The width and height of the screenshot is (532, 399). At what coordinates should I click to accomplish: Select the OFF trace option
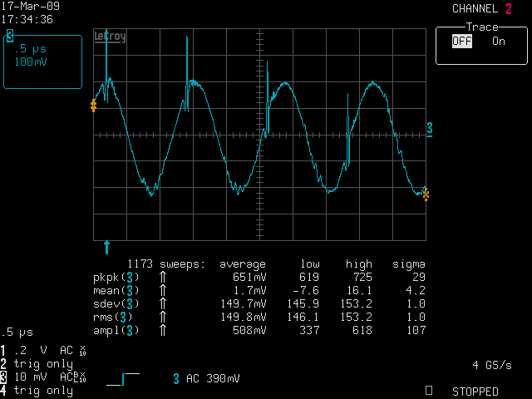tap(462, 42)
